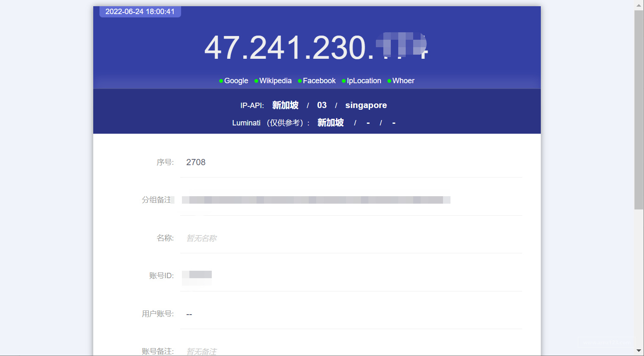Select the IP-API 新加坡 country value

(285, 105)
